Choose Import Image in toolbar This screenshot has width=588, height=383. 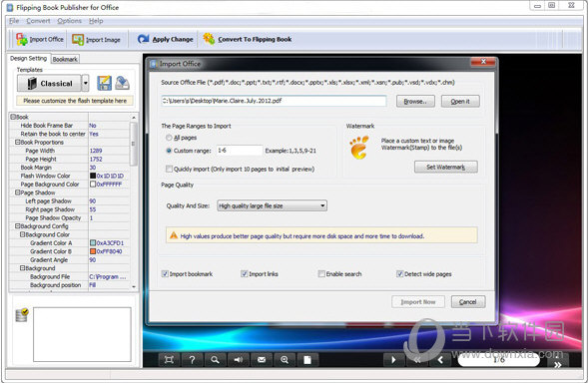click(97, 39)
